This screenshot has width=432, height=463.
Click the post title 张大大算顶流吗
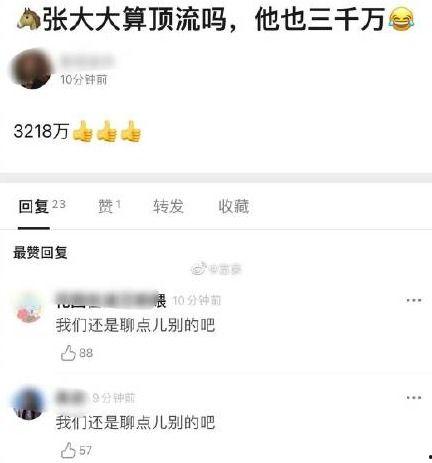(x=134, y=20)
